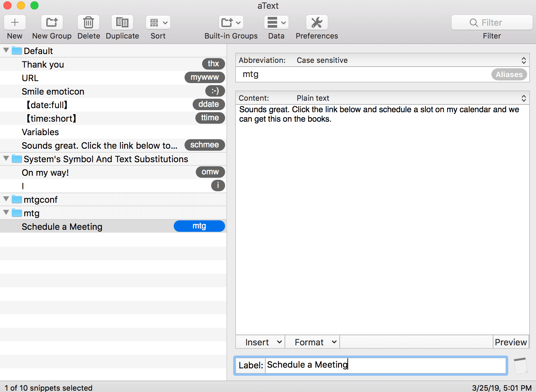
Task: Click the Filter magnifier icon
Action: point(474,23)
